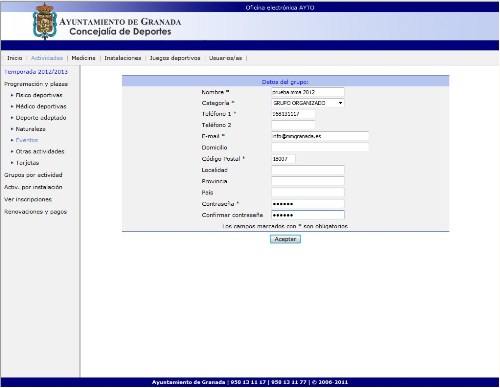Screen dimensions: 500x388
Task: Click the Ayuntamiento de Granada crest logo
Action: click(x=45, y=22)
